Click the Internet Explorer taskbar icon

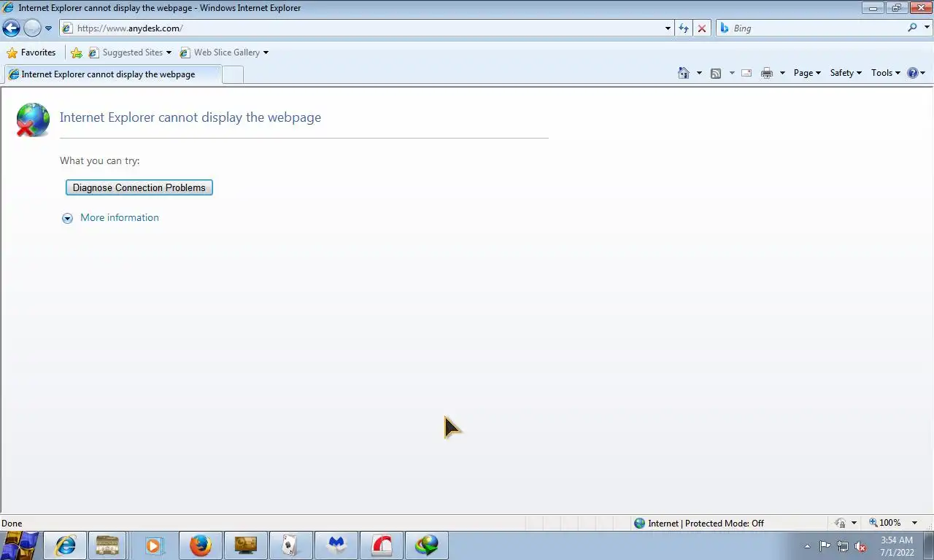(x=65, y=545)
